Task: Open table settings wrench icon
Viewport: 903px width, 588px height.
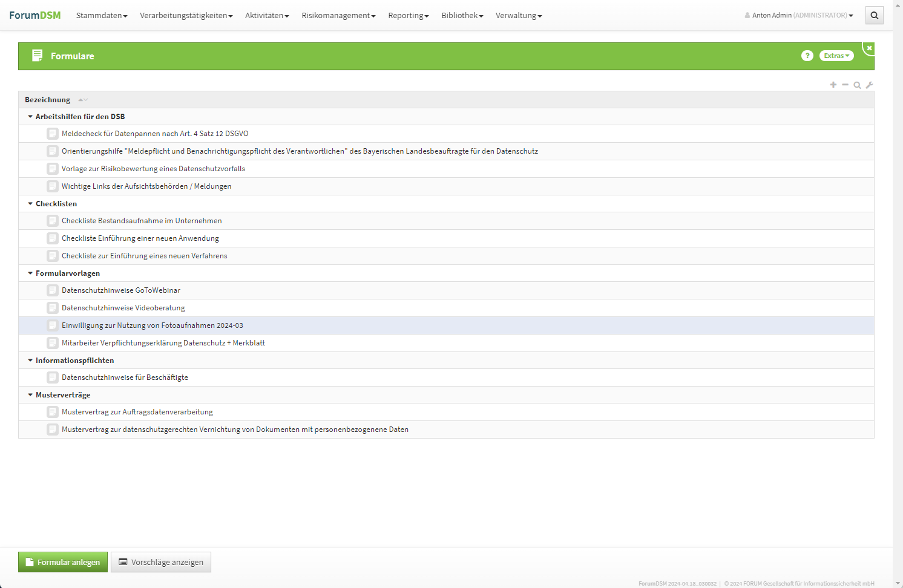Action: tap(870, 85)
